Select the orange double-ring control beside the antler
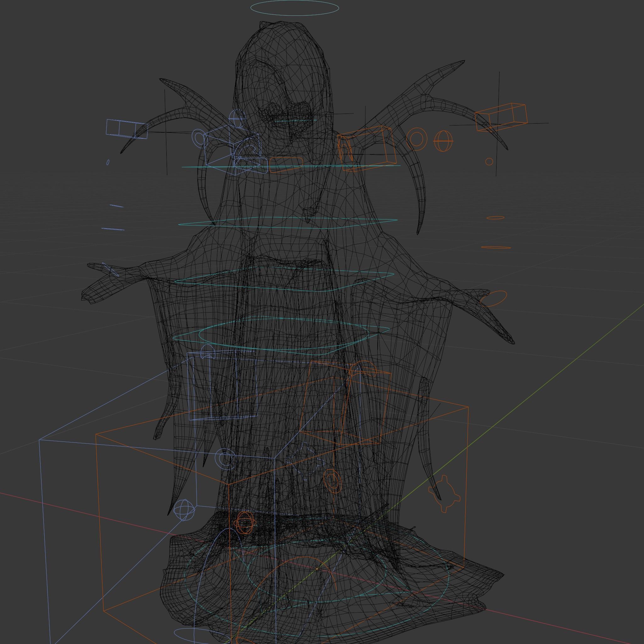Image resolution: width=644 pixels, height=644 pixels. pyautogui.click(x=417, y=138)
